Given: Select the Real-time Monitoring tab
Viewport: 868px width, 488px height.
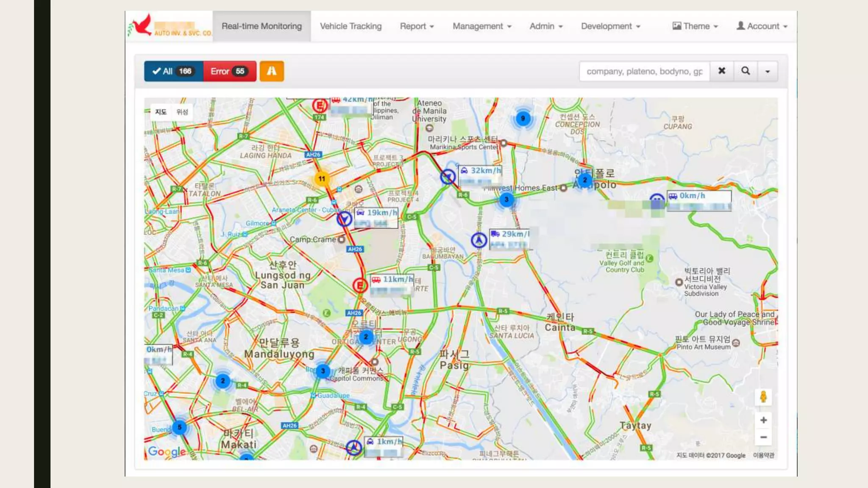Looking at the screenshot, I should pos(262,26).
